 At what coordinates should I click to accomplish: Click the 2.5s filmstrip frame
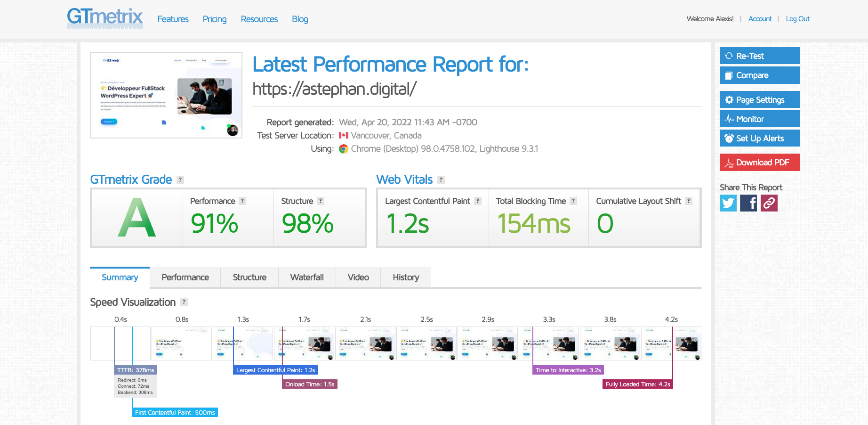pyautogui.click(x=426, y=343)
